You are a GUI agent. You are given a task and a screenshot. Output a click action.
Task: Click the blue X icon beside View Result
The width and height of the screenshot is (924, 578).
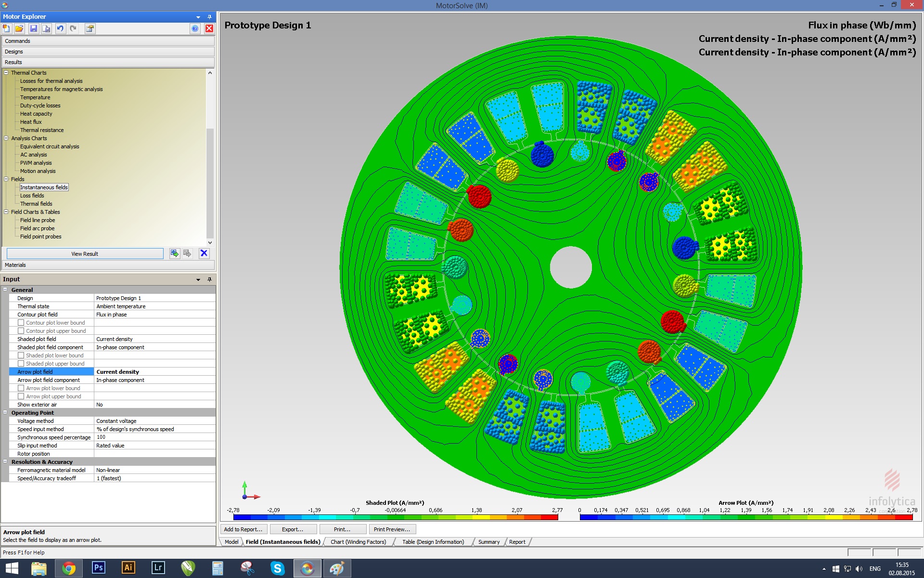click(204, 253)
